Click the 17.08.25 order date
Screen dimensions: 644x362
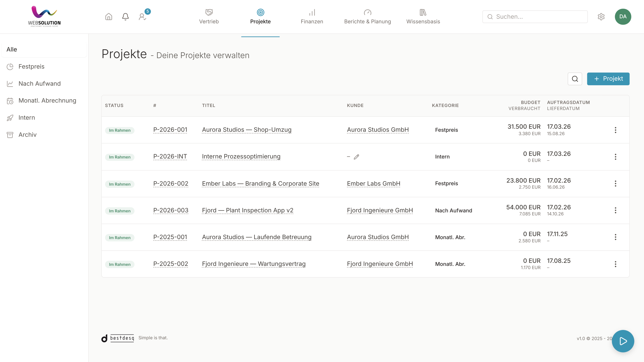559,261
